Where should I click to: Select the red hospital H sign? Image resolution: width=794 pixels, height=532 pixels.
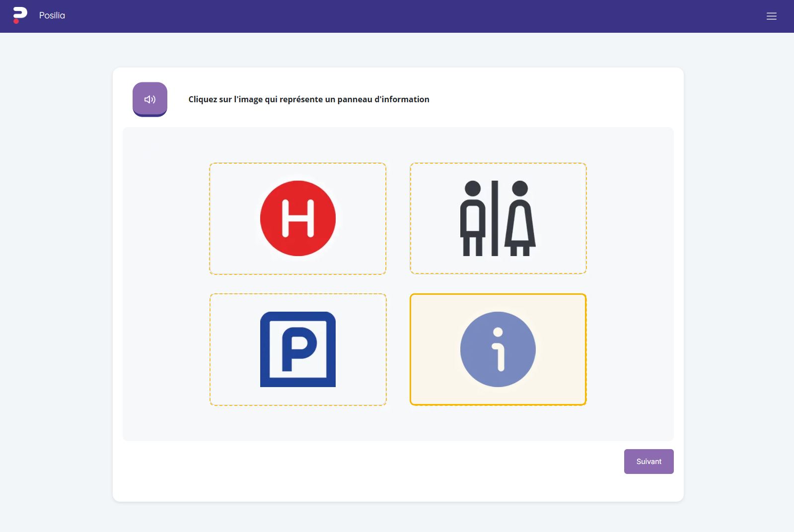(297, 218)
